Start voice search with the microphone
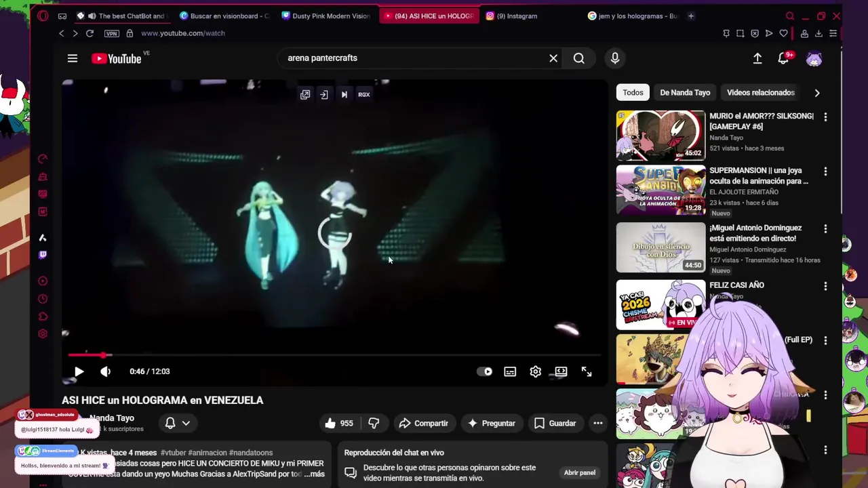The height and width of the screenshot is (488, 868). point(615,58)
